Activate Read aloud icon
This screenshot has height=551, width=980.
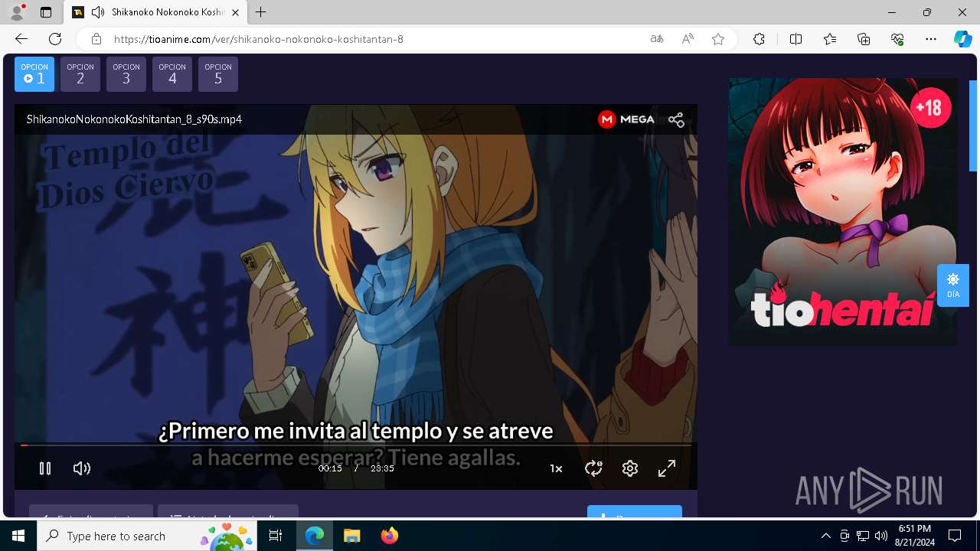(x=688, y=39)
